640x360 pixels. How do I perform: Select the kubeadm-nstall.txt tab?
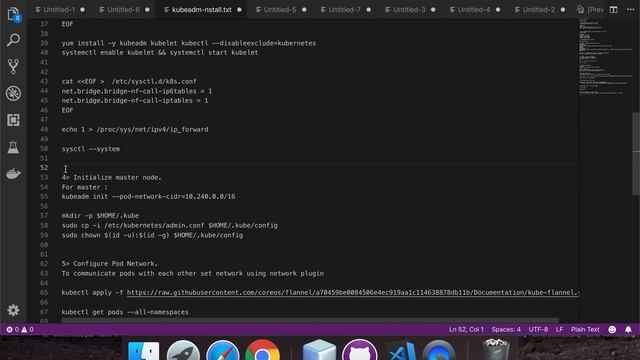202,9
